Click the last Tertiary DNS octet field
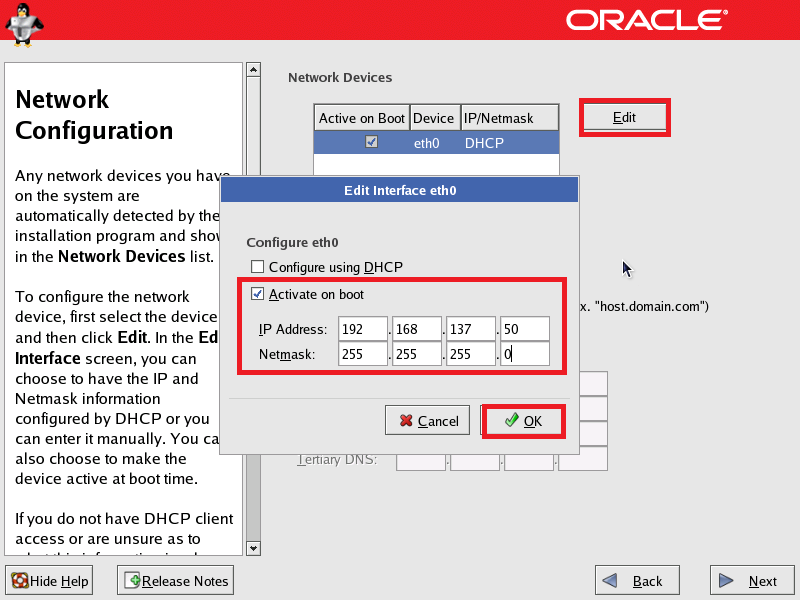 [x=583, y=459]
